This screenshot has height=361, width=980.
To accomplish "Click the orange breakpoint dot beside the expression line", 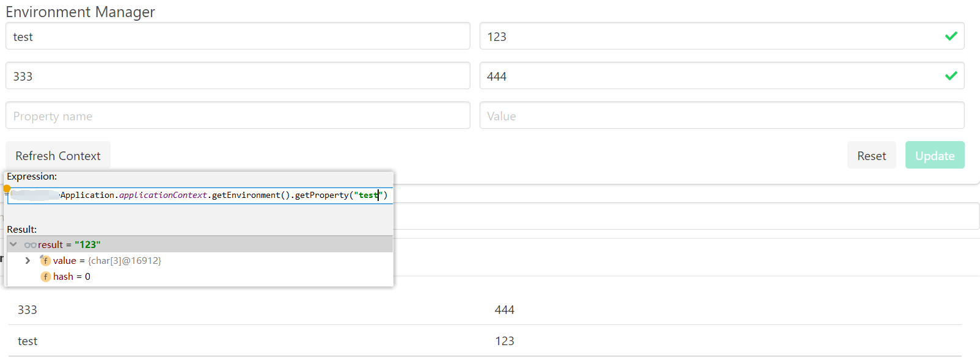I will (x=8, y=188).
